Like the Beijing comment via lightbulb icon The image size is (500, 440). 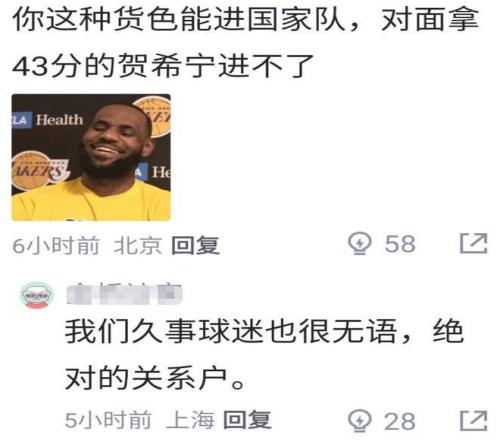[x=360, y=243]
